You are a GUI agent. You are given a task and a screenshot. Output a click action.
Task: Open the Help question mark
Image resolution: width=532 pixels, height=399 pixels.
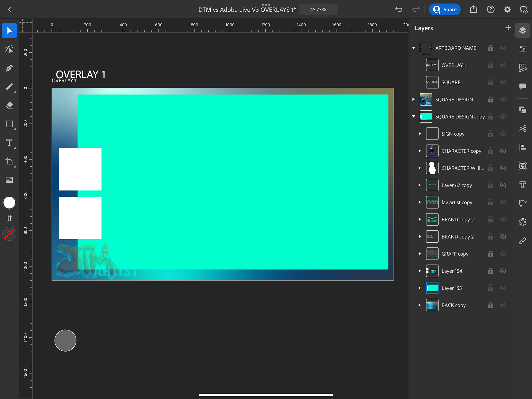click(x=491, y=9)
